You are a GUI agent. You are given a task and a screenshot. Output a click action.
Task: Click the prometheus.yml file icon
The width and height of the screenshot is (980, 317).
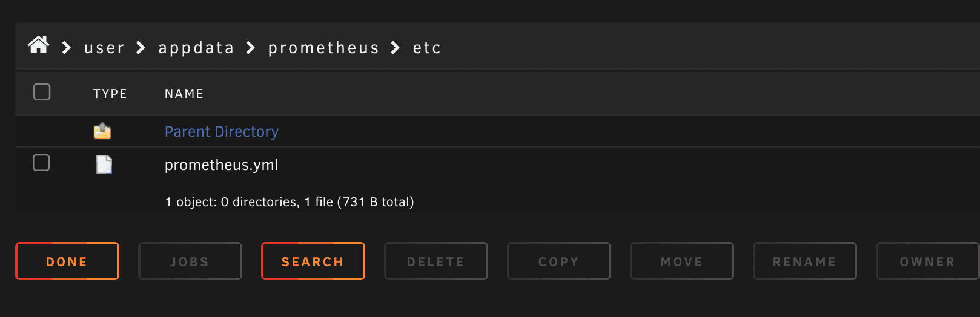(x=104, y=165)
